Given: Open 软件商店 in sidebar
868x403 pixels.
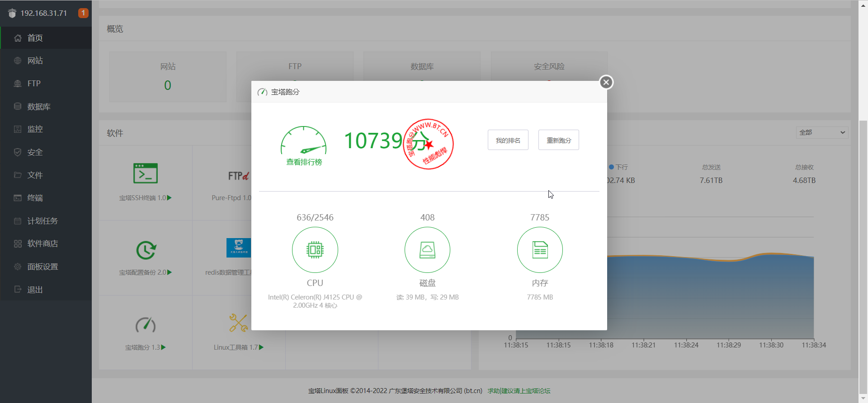Looking at the screenshot, I should [x=46, y=244].
